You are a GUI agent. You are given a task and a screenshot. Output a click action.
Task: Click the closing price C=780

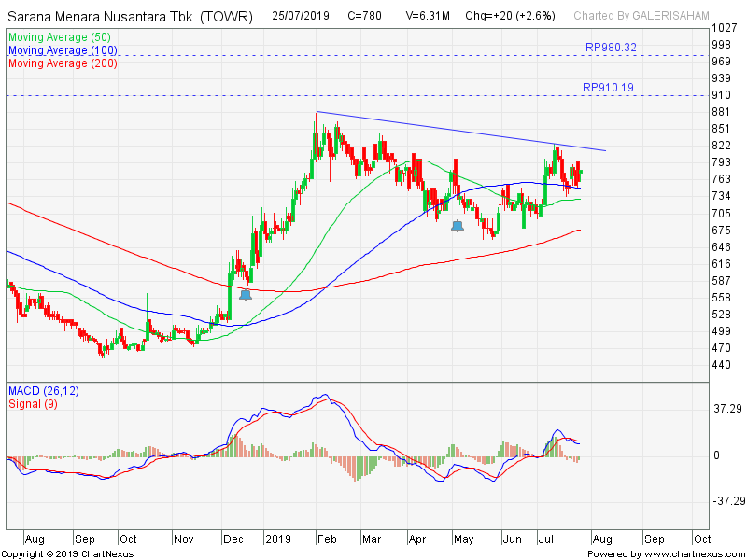point(364,16)
